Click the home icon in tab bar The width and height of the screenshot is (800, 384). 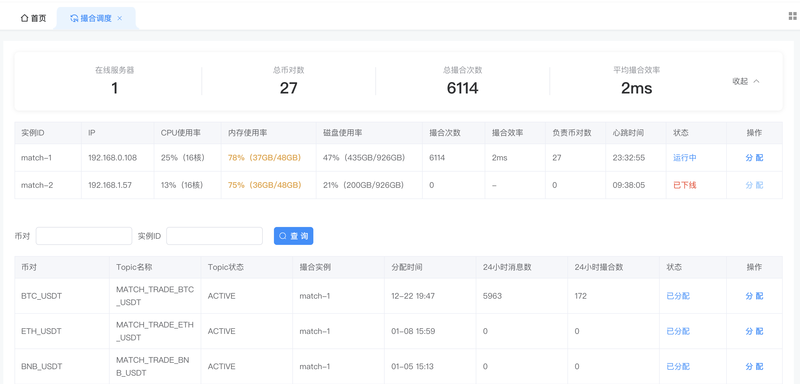(x=24, y=18)
